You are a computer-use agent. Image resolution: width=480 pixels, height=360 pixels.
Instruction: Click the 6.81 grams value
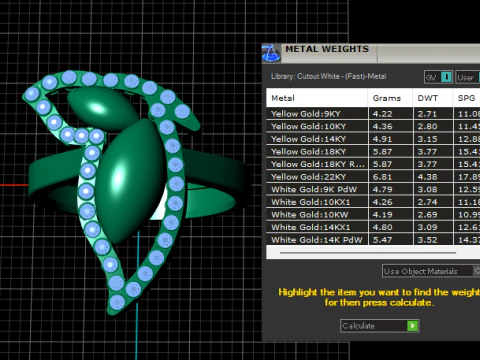pyautogui.click(x=382, y=177)
